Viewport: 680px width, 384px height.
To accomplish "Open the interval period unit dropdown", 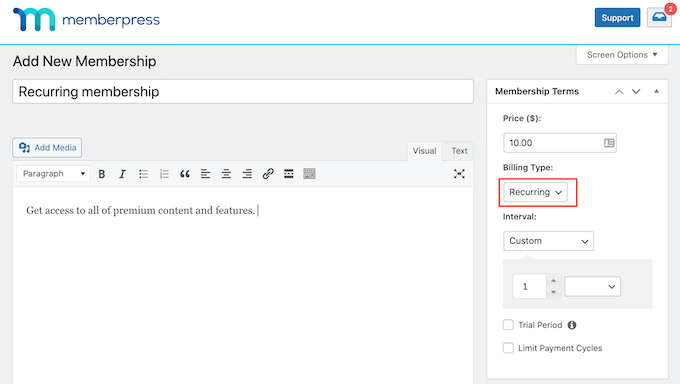I will (x=592, y=286).
